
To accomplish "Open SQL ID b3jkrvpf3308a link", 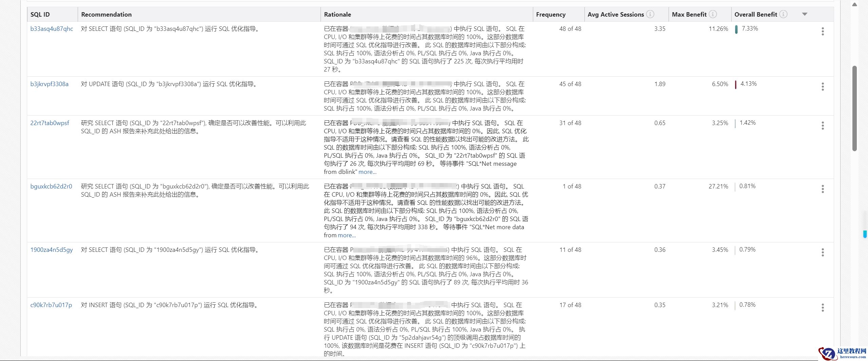I will 49,84.
